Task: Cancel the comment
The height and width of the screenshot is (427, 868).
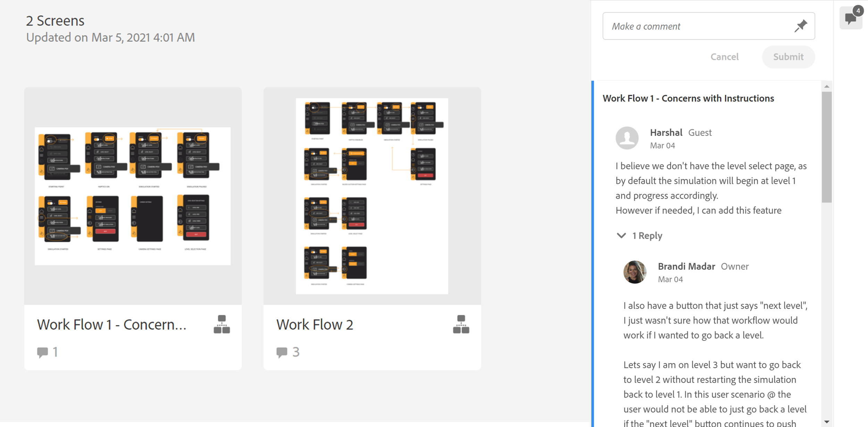Action: tap(724, 57)
